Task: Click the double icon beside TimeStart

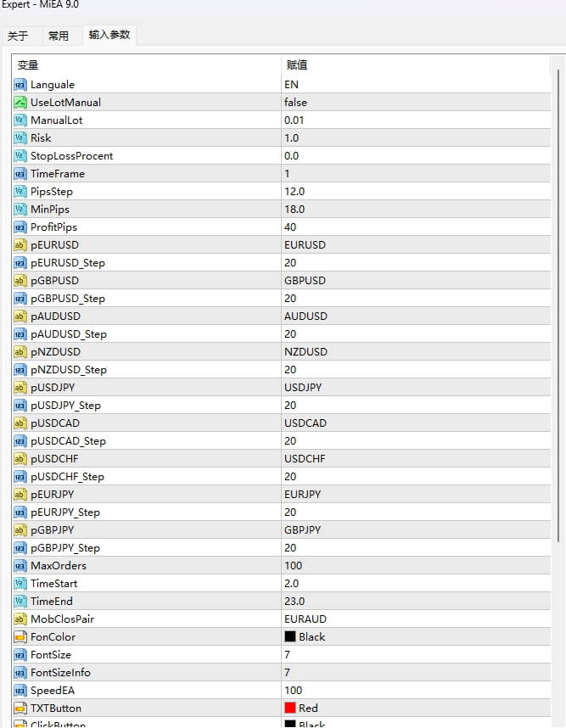Action: [20, 584]
